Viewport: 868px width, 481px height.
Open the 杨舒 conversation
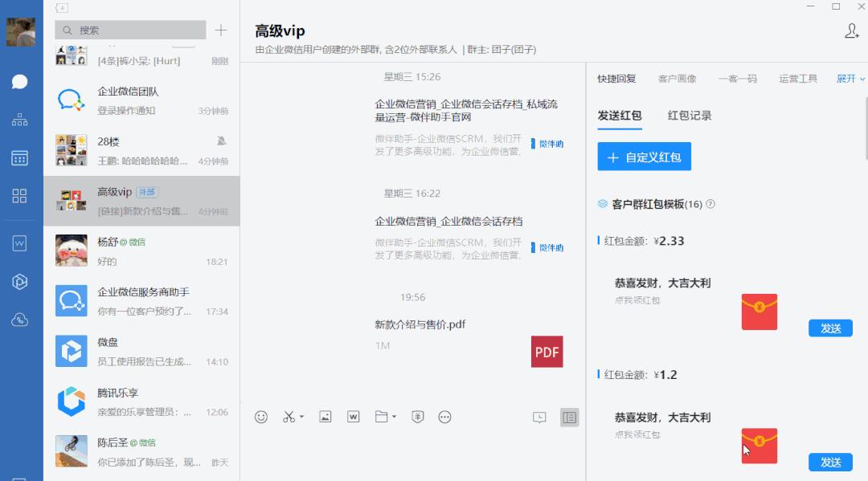click(141, 251)
